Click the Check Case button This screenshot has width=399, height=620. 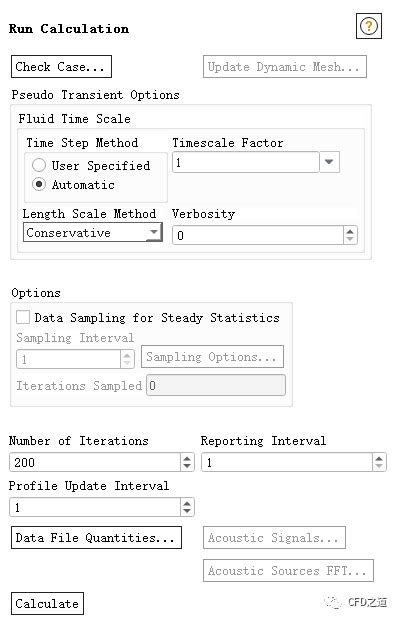pyautogui.click(x=61, y=66)
